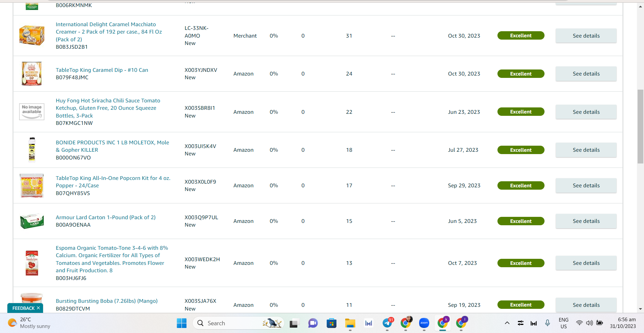The width and height of the screenshot is (644, 333).
Task: Open Espoma Organic Tomato-Tone product link
Action: [x=112, y=259]
